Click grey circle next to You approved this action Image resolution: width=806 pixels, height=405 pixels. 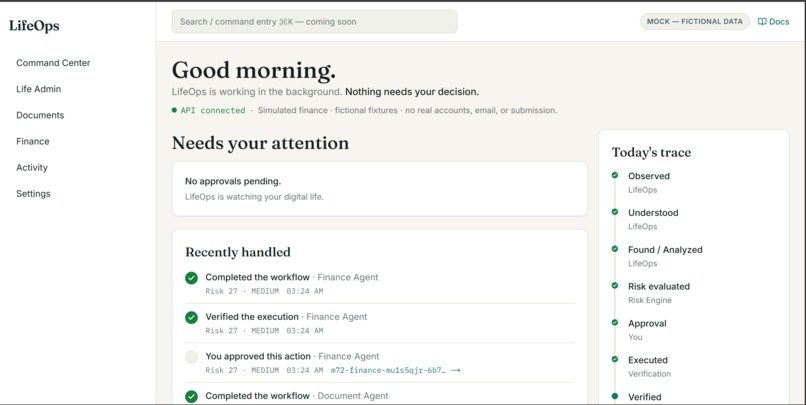[x=191, y=357]
